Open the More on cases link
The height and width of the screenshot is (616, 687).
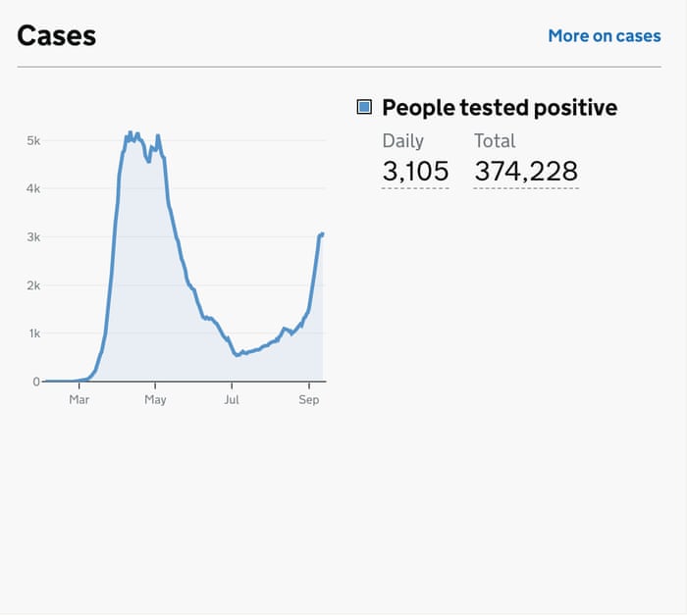point(604,35)
